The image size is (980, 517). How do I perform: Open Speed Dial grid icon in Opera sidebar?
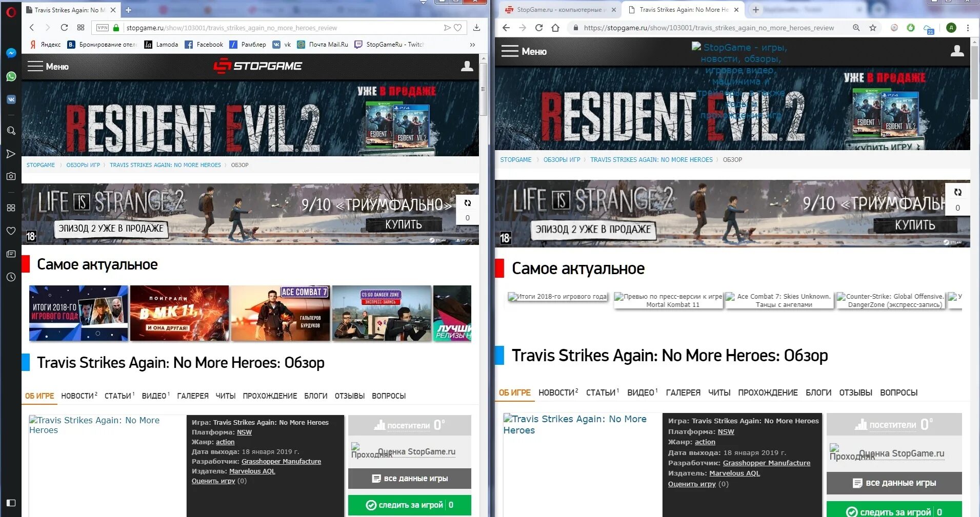click(11, 208)
